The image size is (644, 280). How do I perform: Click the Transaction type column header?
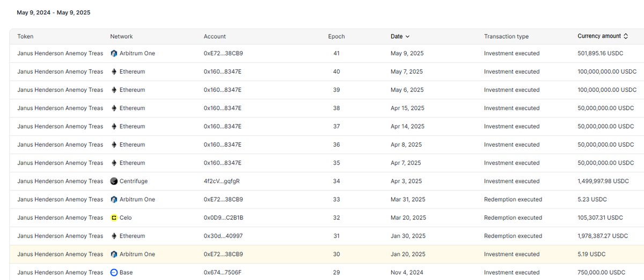point(506,37)
